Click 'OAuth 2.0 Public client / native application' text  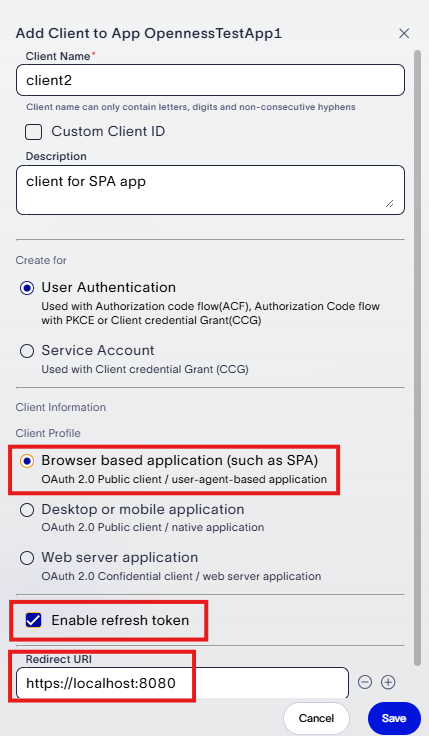(x=153, y=527)
